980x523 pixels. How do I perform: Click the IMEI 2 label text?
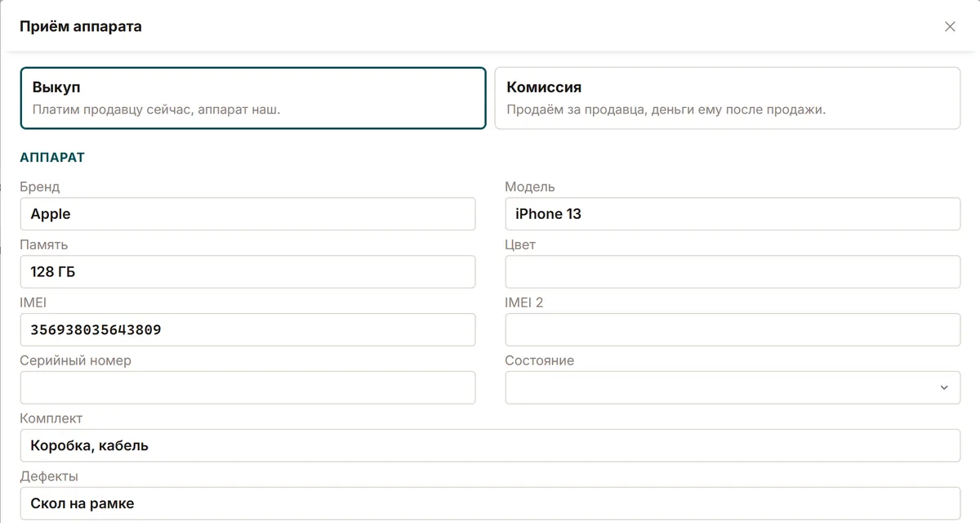(x=523, y=302)
